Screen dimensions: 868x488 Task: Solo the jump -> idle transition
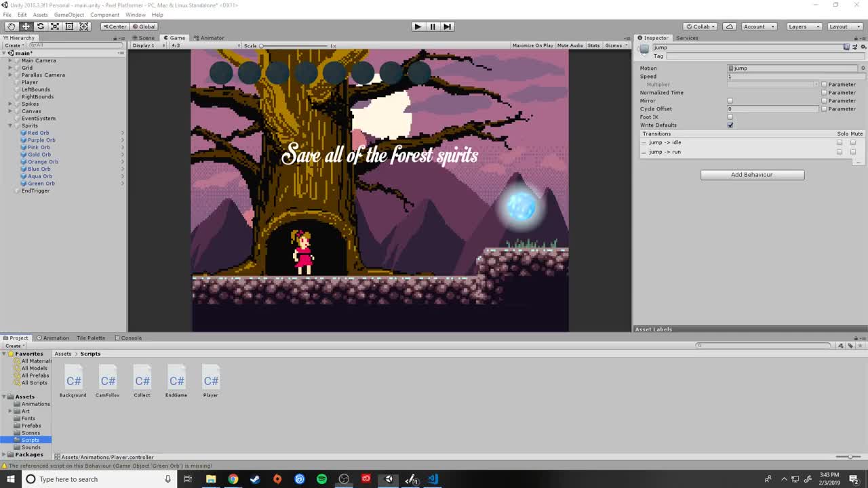840,142
